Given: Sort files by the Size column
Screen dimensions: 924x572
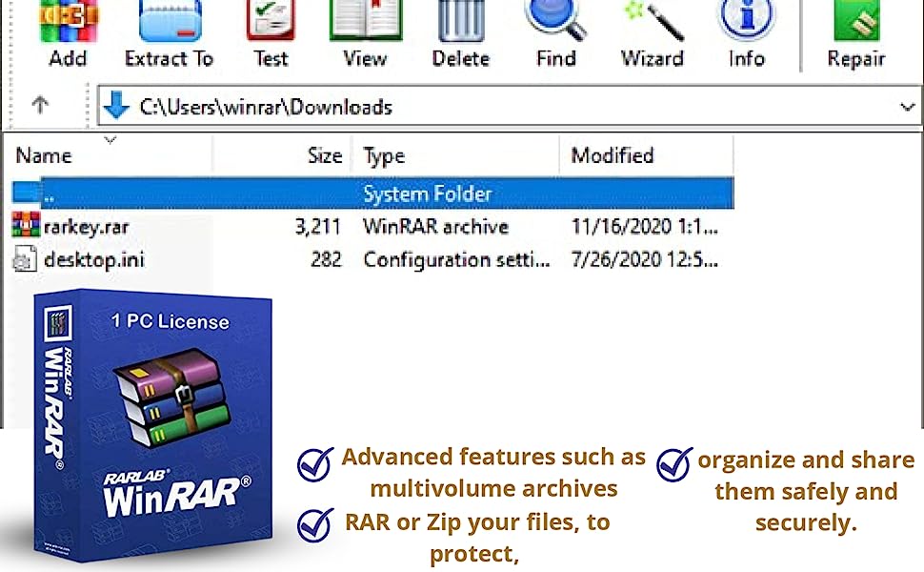Looking at the screenshot, I should pos(324,155).
